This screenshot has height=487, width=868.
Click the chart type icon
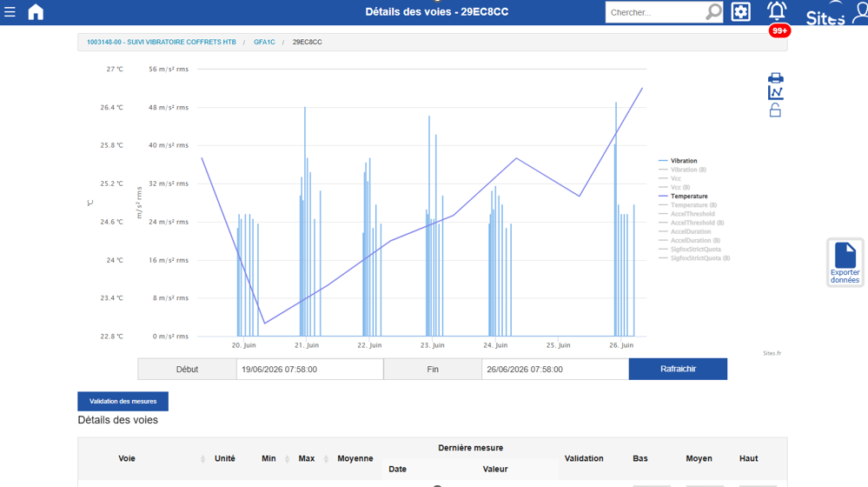coord(776,93)
